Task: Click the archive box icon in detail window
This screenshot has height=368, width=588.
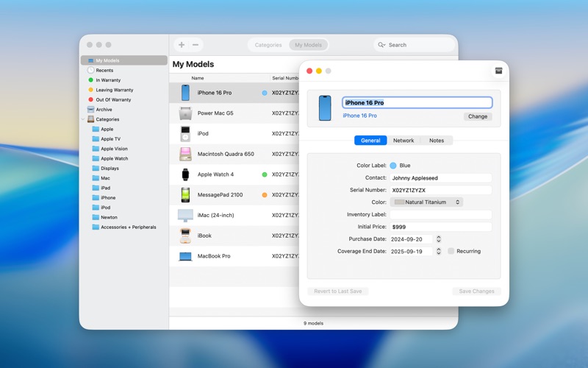Action: 498,71
